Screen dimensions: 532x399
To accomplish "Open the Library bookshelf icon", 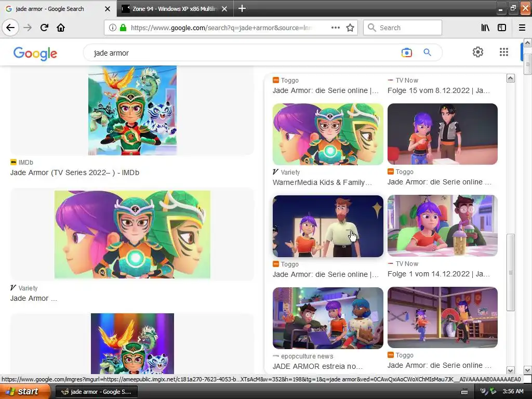I will (x=485, y=28).
